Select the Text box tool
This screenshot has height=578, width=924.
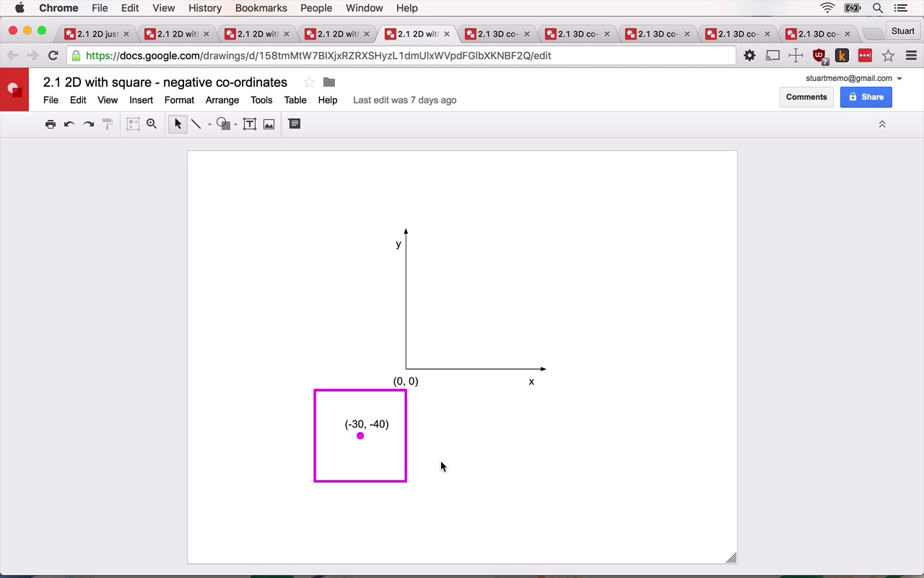[x=250, y=124]
